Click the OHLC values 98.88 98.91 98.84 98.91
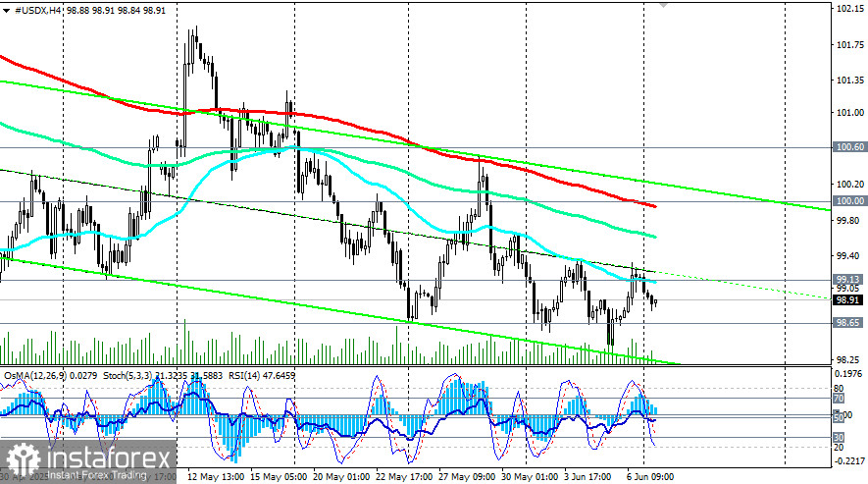The image size is (868, 484). point(115,11)
